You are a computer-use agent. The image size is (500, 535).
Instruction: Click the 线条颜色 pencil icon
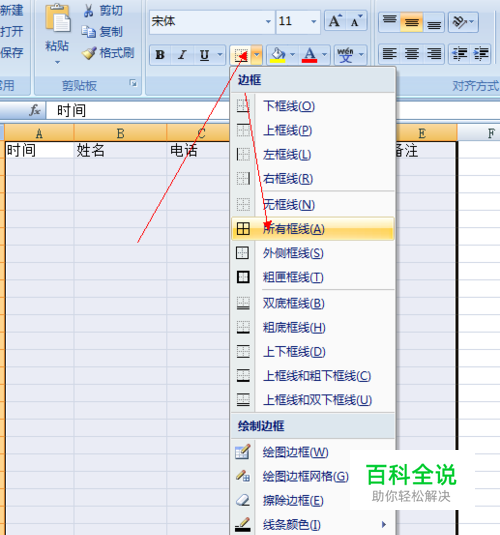click(243, 524)
